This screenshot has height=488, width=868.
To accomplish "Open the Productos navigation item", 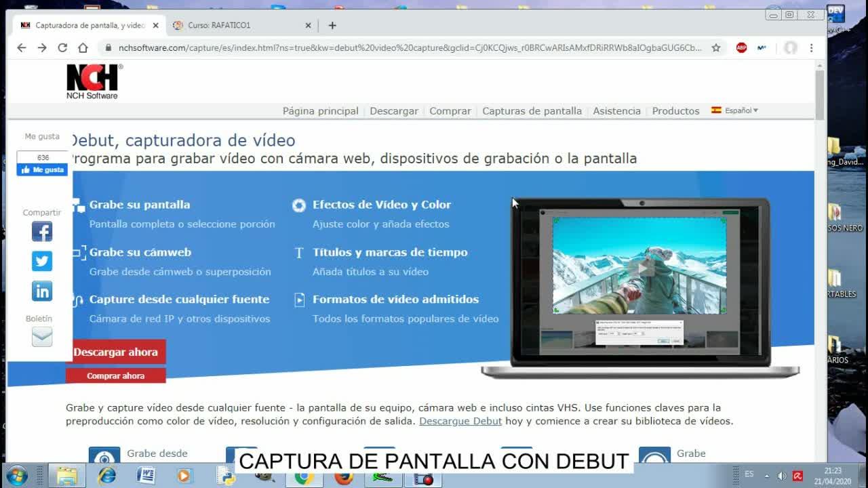I will [676, 111].
